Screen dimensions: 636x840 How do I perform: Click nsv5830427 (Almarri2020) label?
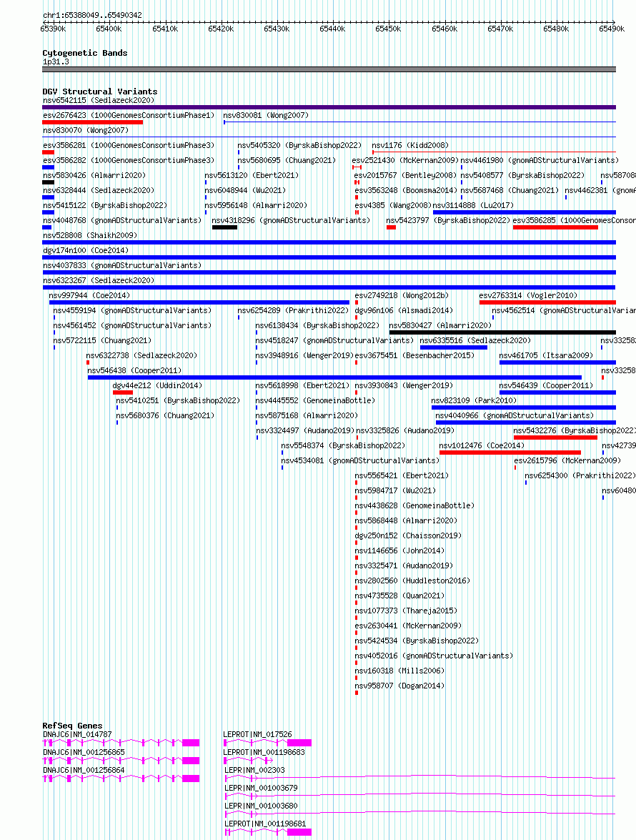[x=440, y=325]
